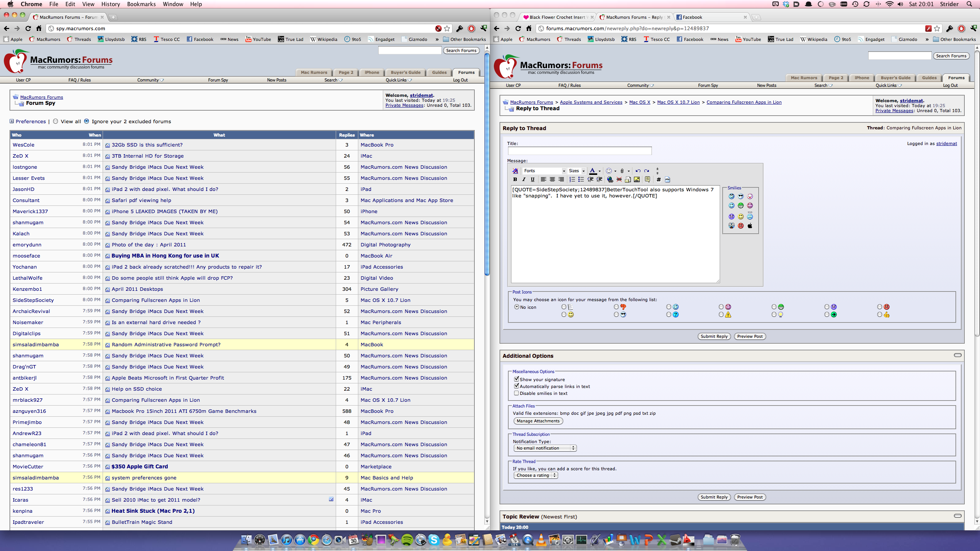Screen dimensions: 980x551
Task: Click the Insert Link globe icon
Action: (610, 179)
